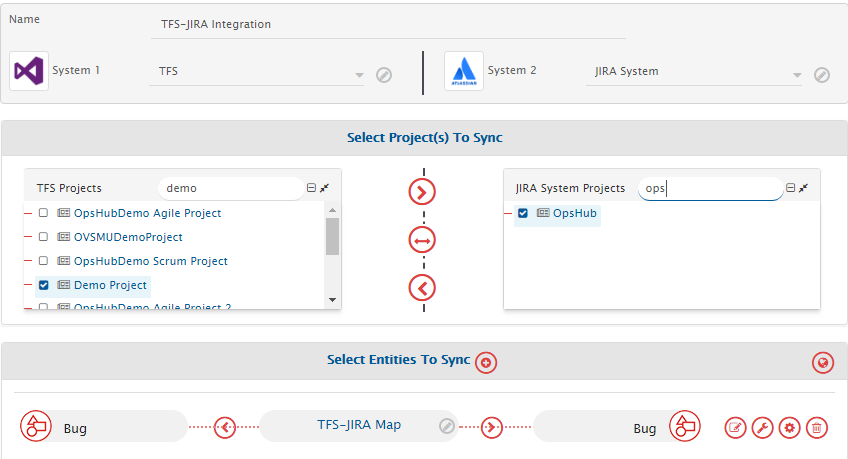Viewport: 848px width, 459px height.
Task: Open the System 1 TFS dropdown
Action: [260, 73]
